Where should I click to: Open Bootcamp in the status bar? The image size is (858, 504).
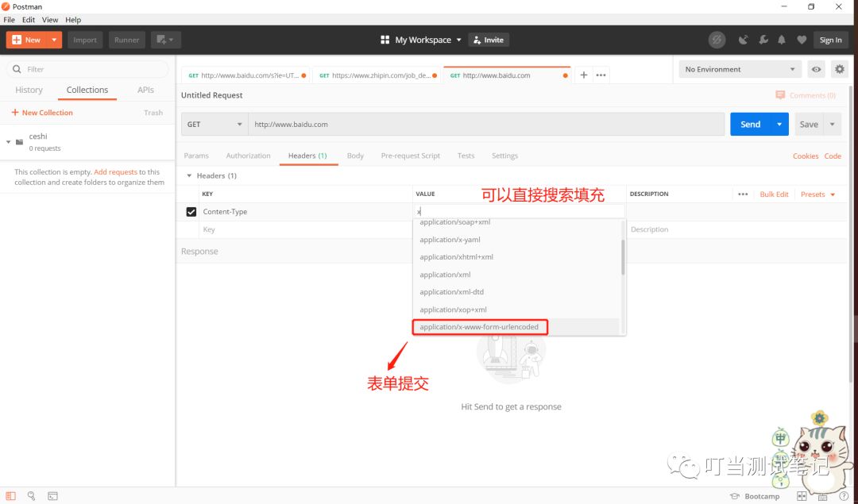pyautogui.click(x=756, y=496)
